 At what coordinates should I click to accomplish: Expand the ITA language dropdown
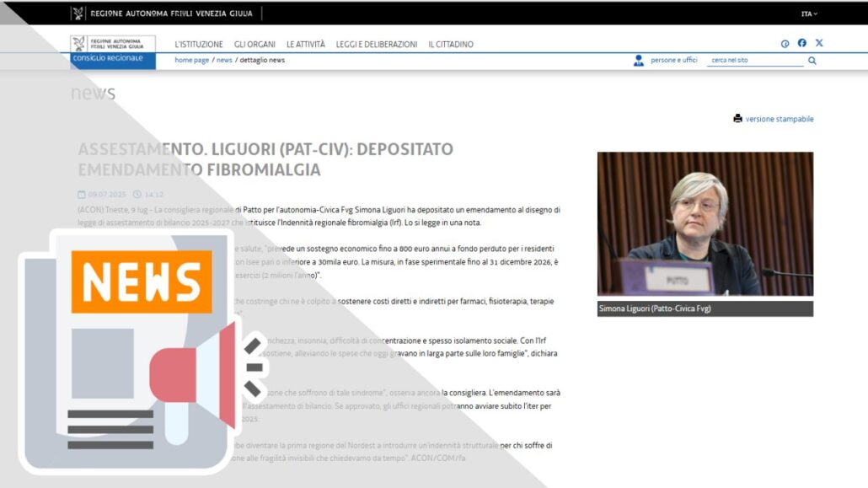pyautogui.click(x=809, y=14)
